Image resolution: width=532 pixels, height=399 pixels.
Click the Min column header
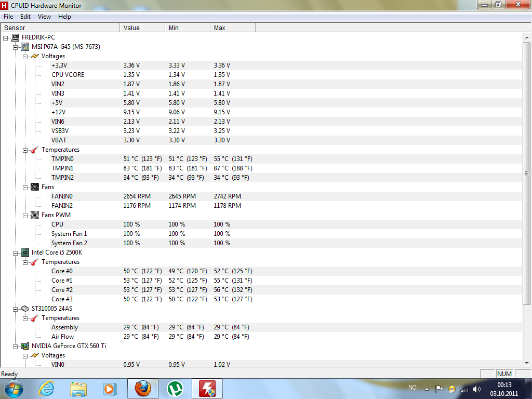coord(188,28)
